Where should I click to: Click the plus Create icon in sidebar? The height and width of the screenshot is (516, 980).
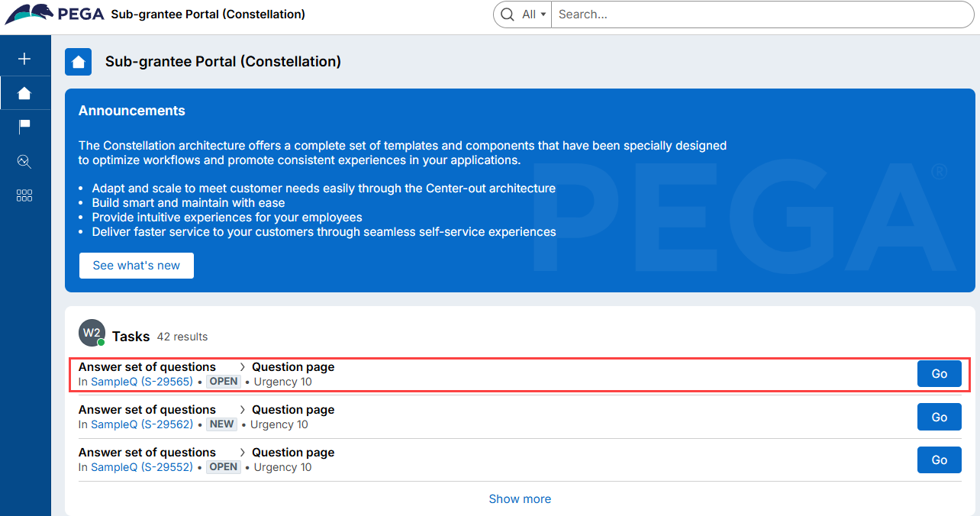coord(24,59)
